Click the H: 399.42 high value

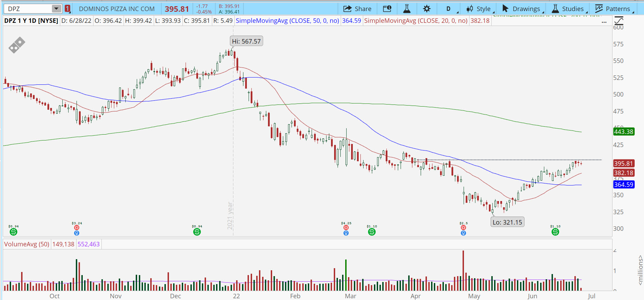(138, 21)
